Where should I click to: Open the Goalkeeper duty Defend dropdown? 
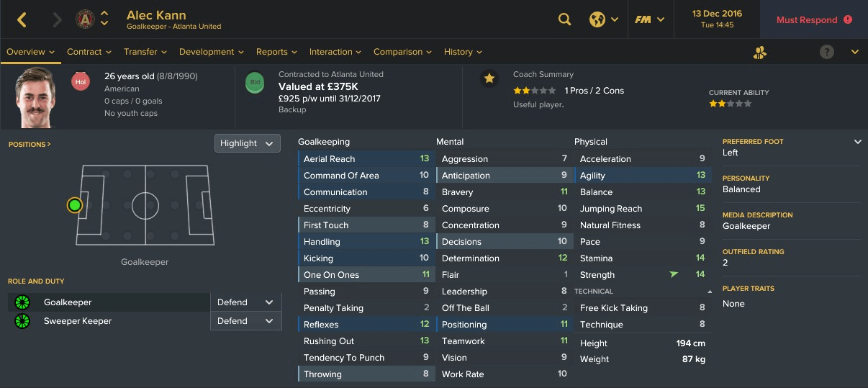245,302
